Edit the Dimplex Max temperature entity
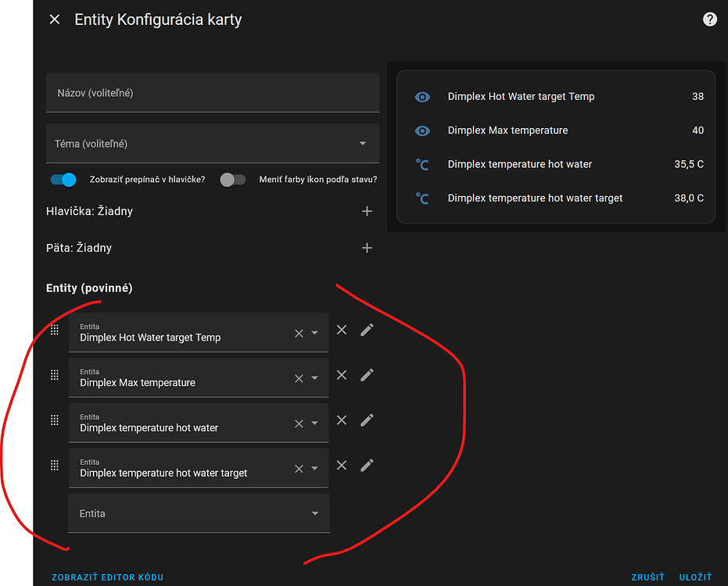 (x=367, y=375)
